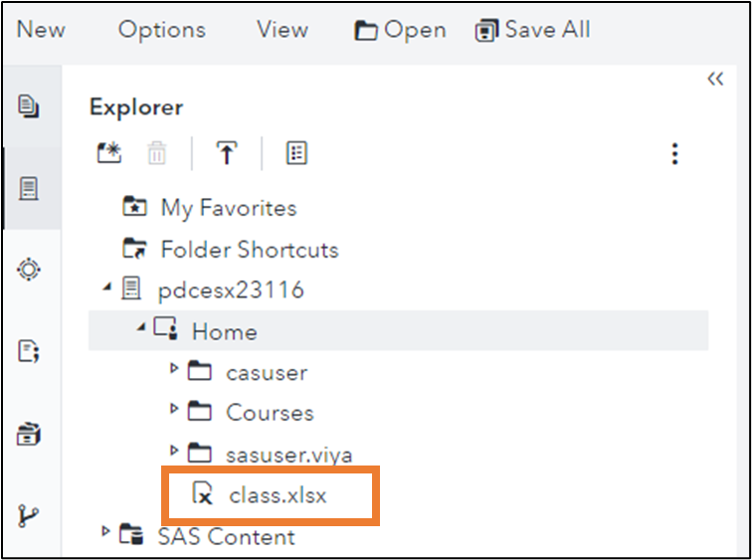Click the Open button in toolbar
The width and height of the screenshot is (752, 560).
(x=401, y=30)
